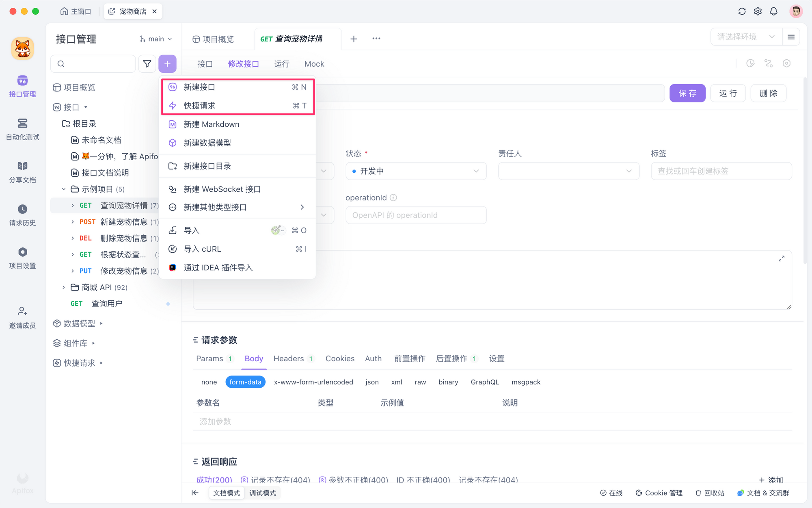Click the circular settings icon in the toolbar

(786, 63)
